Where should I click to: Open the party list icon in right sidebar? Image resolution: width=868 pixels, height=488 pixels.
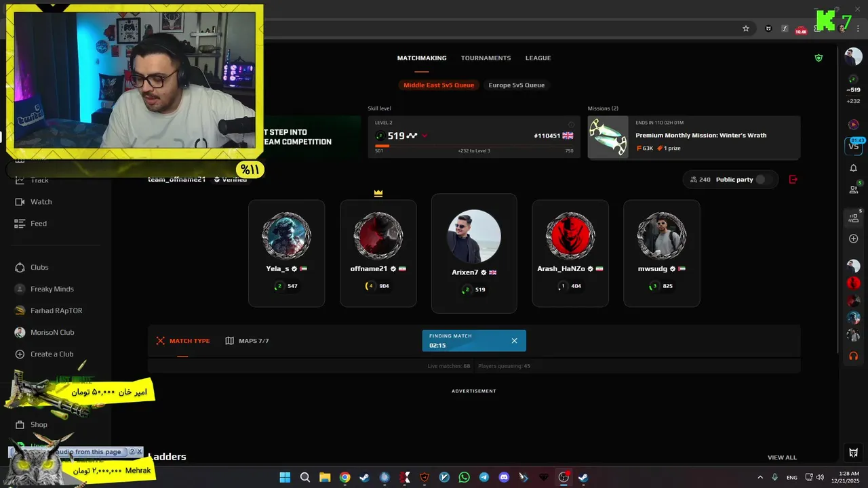point(853,218)
